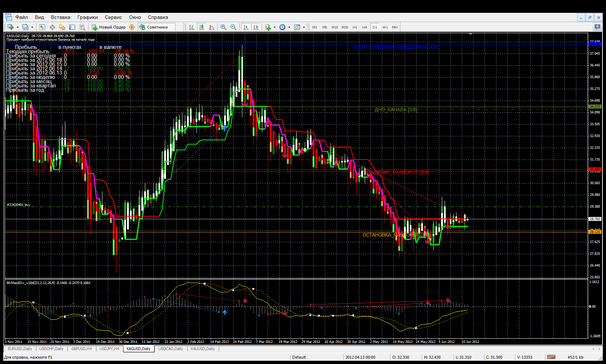Open the Data Window crosshair icon

(x=52, y=27)
